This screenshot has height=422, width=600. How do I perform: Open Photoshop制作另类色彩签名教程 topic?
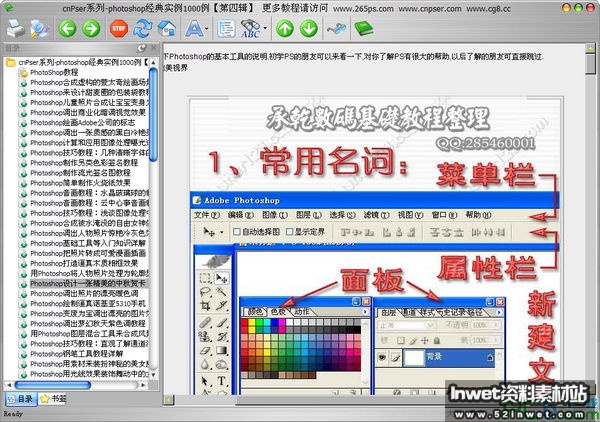[x=84, y=163]
